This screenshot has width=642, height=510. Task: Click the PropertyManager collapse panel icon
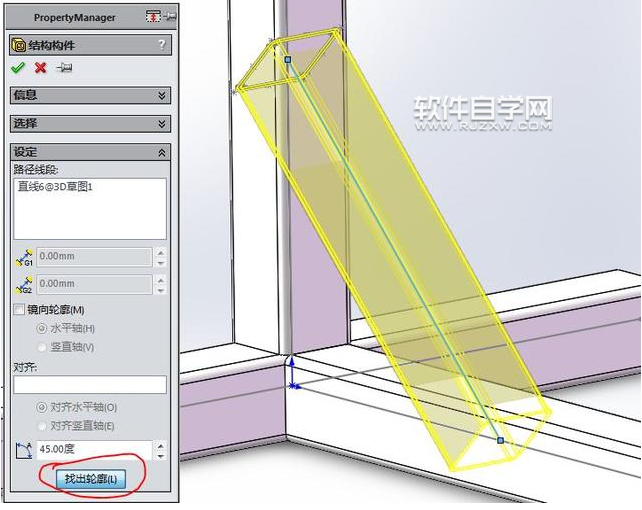[153, 16]
